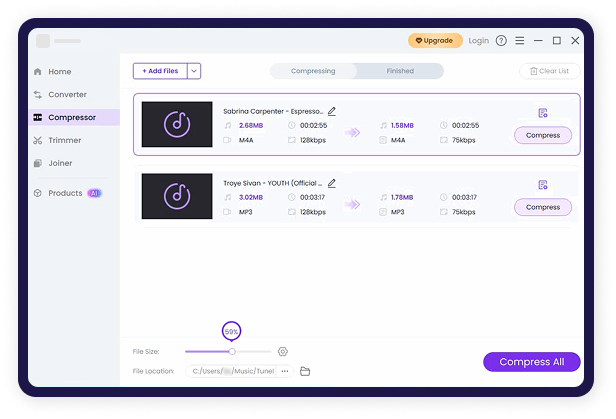Rename the Sabrina Carpenter track via pencil icon
The image size is (616, 419).
pyautogui.click(x=332, y=111)
